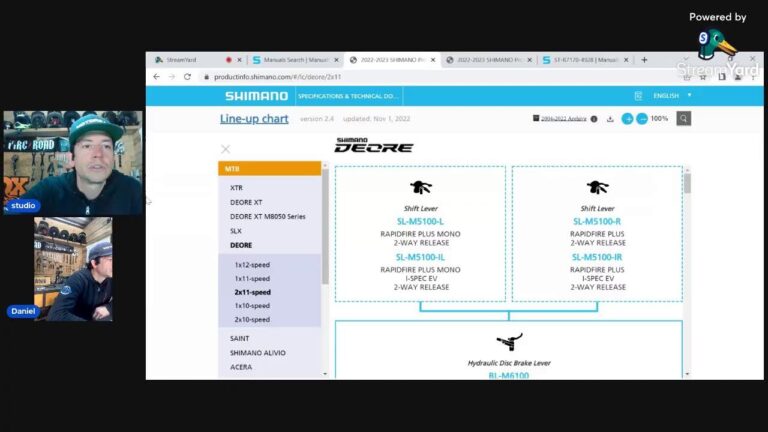Click the sidebar menu scrollbar thumb
Screen dimensions: 768x432
[x=325, y=226]
